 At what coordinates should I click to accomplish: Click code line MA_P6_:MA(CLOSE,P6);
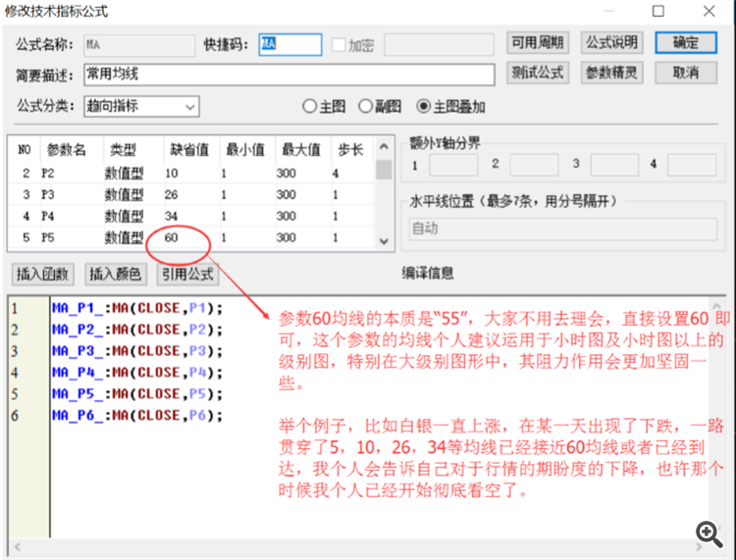137,416
